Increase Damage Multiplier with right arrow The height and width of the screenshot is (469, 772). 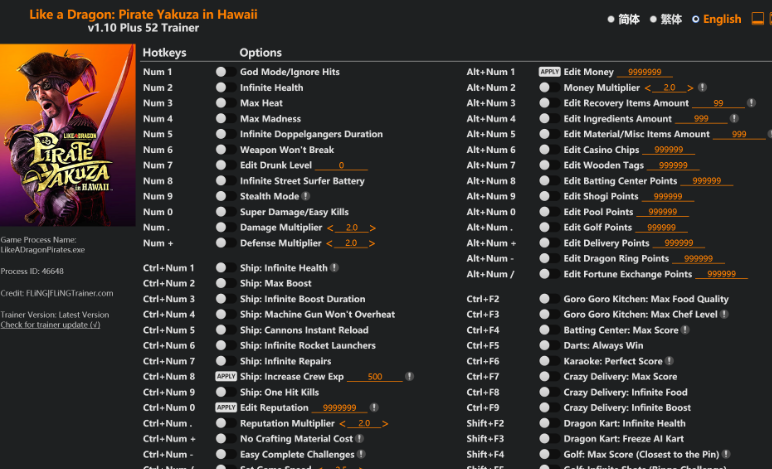373,228
